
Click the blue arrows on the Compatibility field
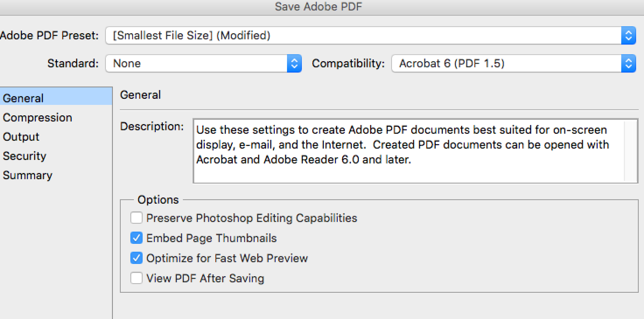[x=628, y=64]
